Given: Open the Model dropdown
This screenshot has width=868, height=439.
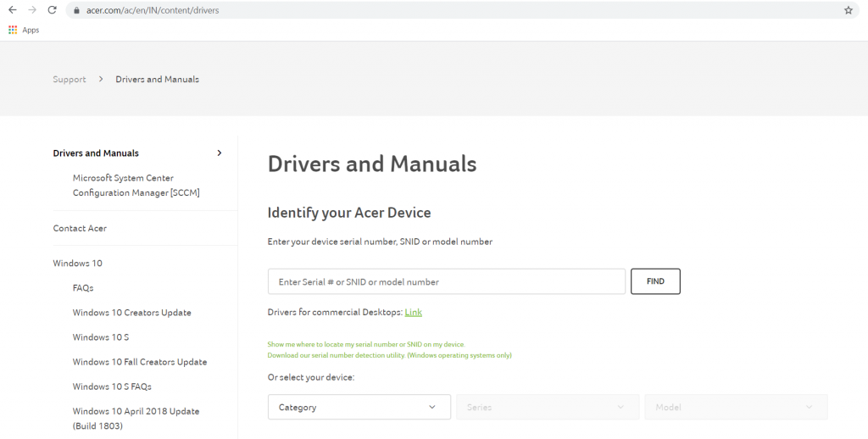Looking at the screenshot, I should pyautogui.click(x=736, y=408).
